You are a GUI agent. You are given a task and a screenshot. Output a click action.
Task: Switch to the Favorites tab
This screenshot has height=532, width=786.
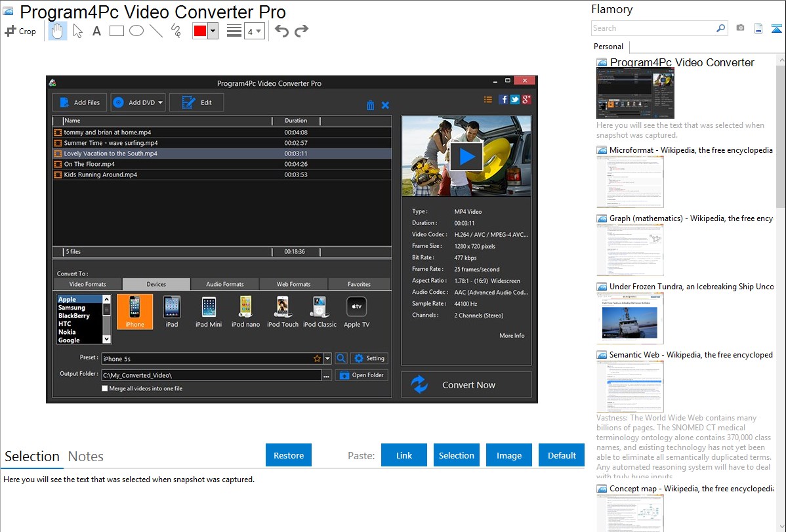(360, 284)
